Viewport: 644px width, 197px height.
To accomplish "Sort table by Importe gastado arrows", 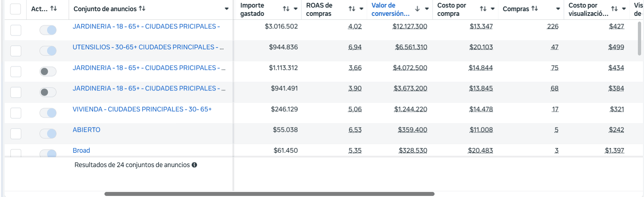I will (x=286, y=9).
